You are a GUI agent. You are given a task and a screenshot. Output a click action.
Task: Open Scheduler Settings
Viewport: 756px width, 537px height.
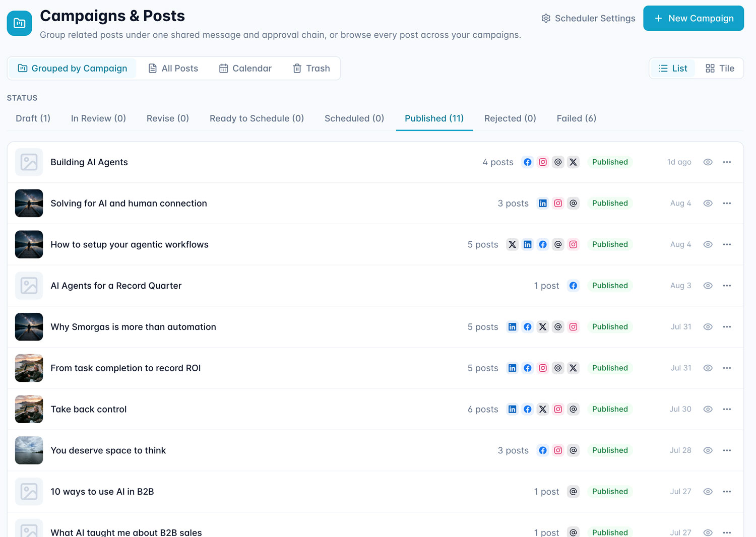(588, 18)
